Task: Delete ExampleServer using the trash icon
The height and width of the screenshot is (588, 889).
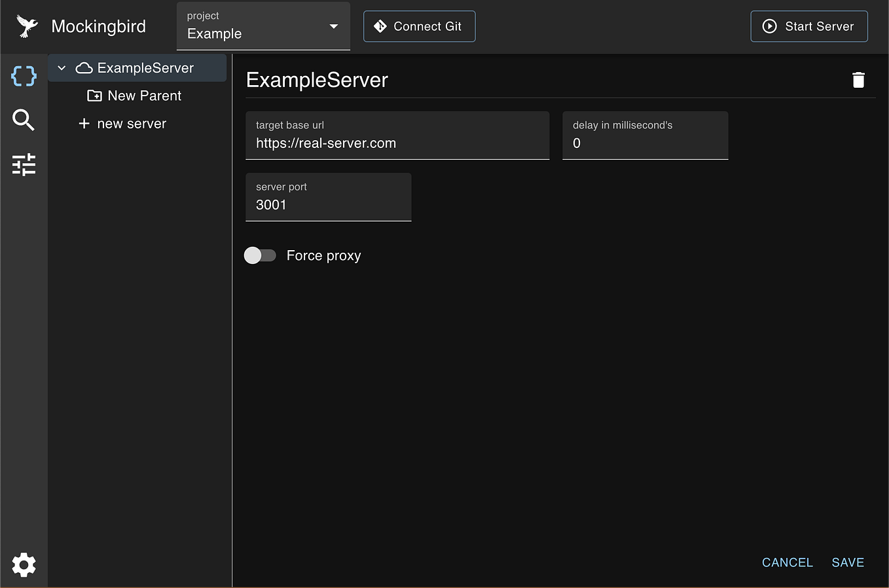Action: (x=858, y=79)
